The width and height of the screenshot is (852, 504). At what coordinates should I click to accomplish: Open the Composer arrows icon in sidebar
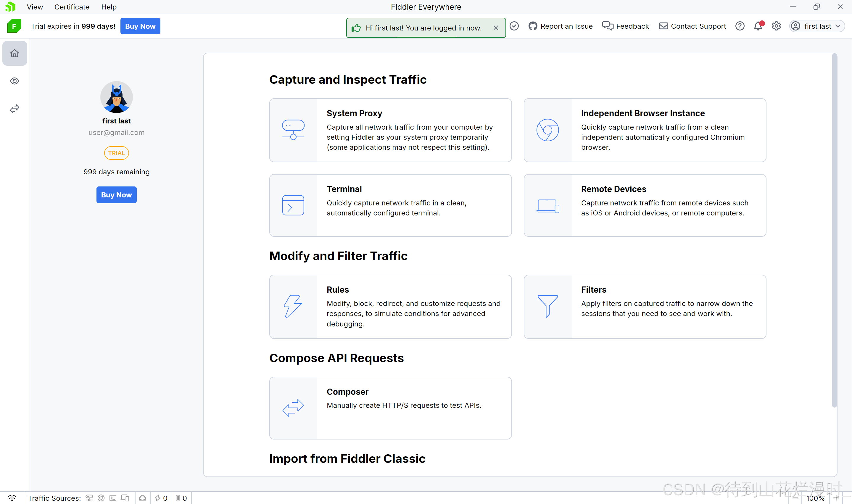pos(15,109)
